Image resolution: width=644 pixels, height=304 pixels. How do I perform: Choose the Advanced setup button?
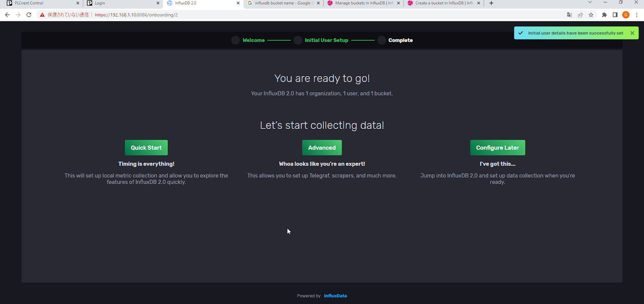click(x=322, y=148)
